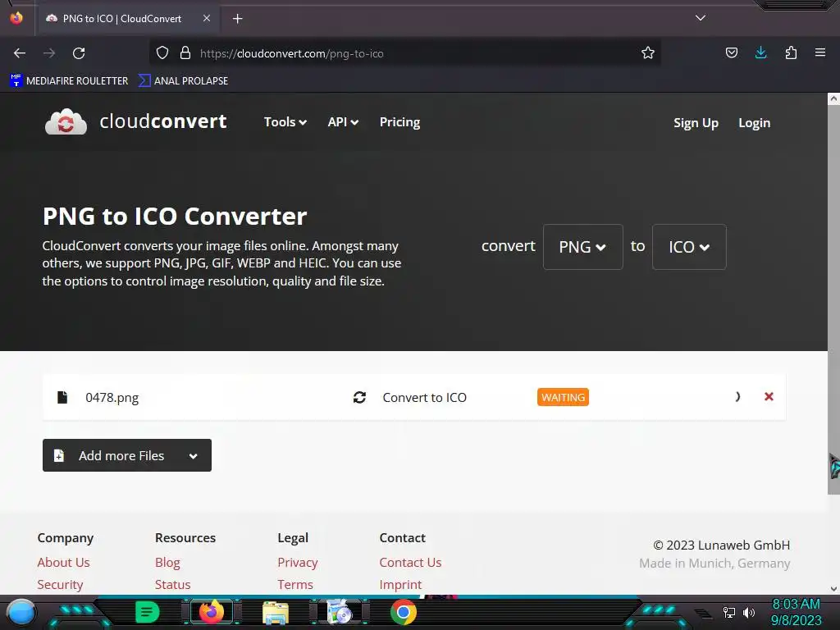This screenshot has width=840, height=630.
Task: Click the padlock site security icon
Action: (x=185, y=53)
